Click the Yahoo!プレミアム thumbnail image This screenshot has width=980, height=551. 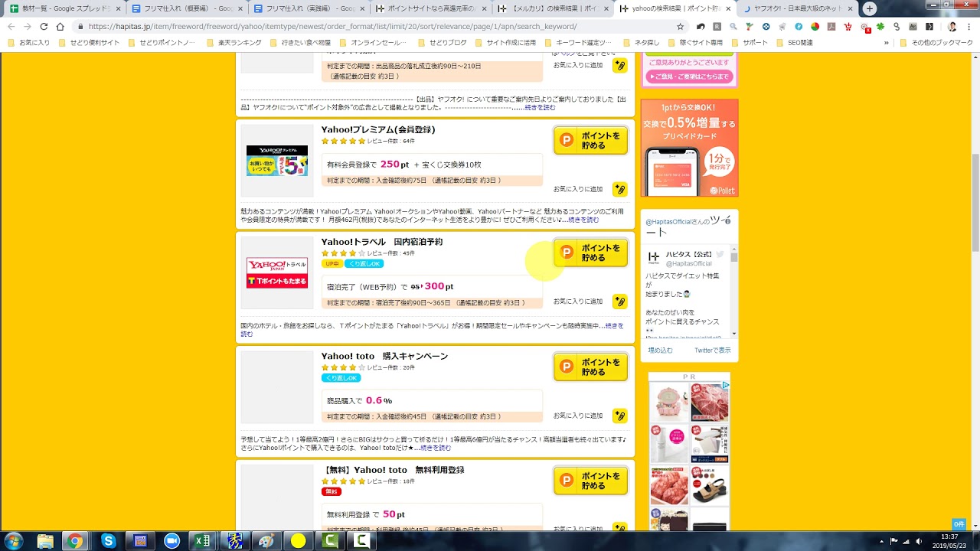click(x=277, y=161)
